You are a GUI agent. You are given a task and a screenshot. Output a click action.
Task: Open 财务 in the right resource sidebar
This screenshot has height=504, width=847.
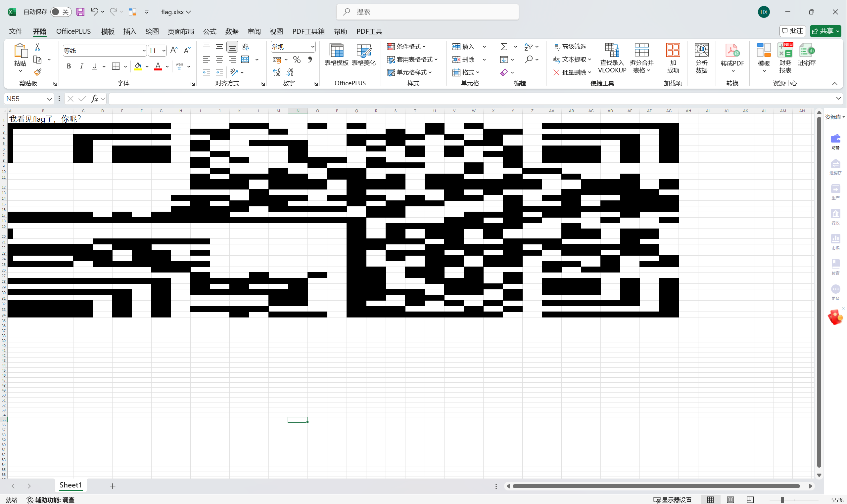[x=835, y=142]
